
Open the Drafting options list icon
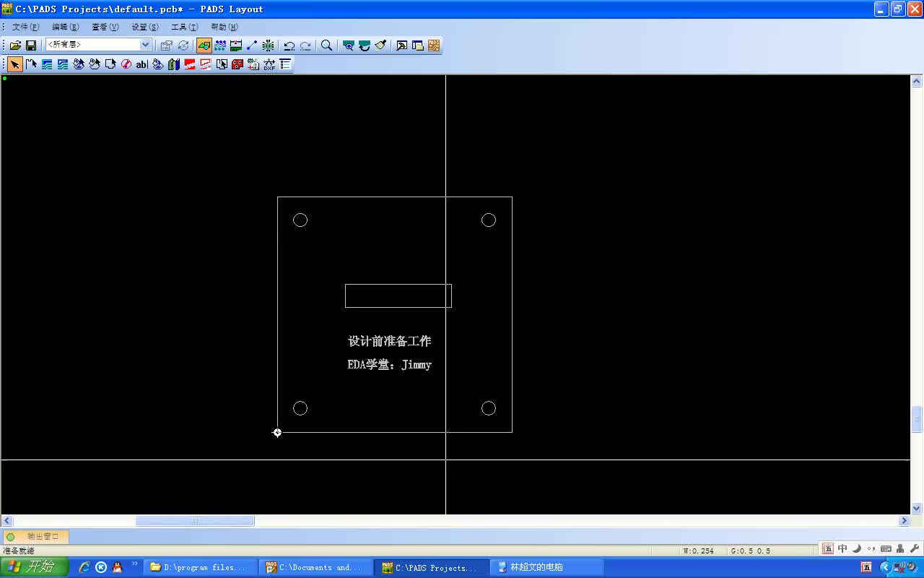285,64
